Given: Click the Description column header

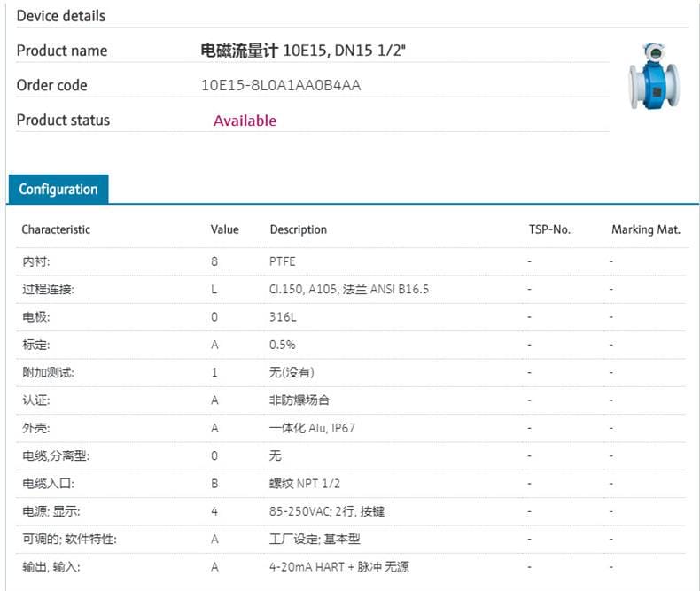Looking at the screenshot, I should point(298,229).
